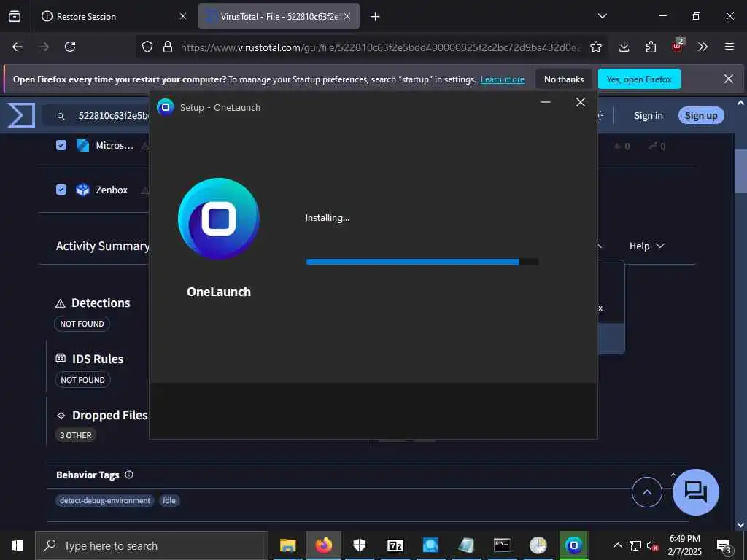Open uBlock extension icon with badge
747x560 pixels.
678,46
